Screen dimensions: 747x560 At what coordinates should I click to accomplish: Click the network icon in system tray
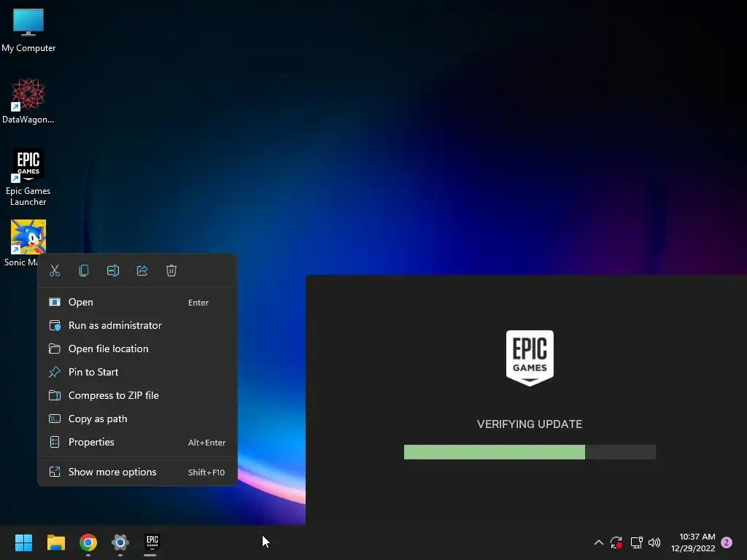(636, 542)
